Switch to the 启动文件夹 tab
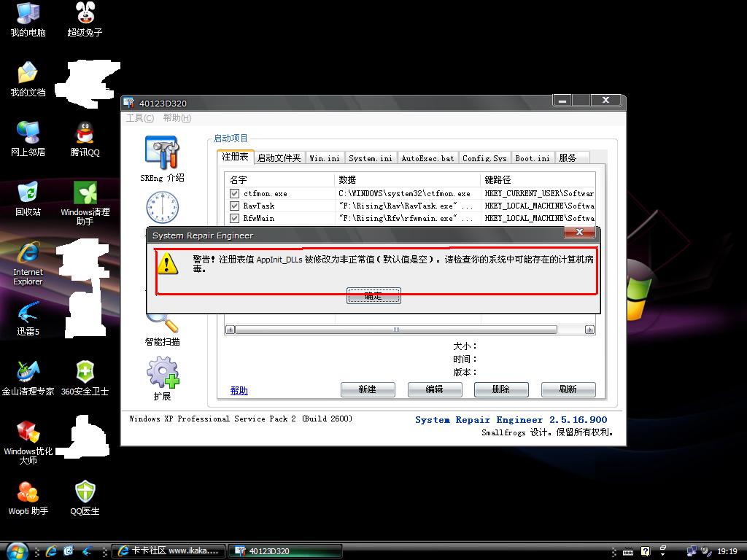The image size is (747, 560). click(x=279, y=158)
